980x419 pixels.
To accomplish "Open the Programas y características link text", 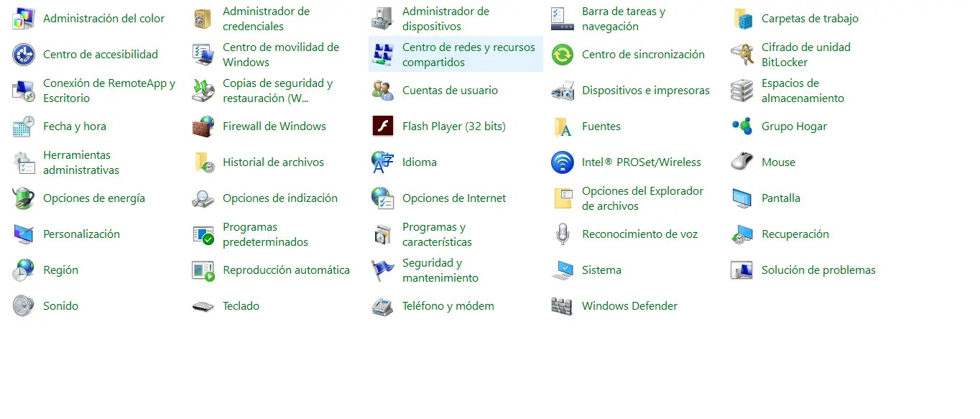I will click(437, 234).
